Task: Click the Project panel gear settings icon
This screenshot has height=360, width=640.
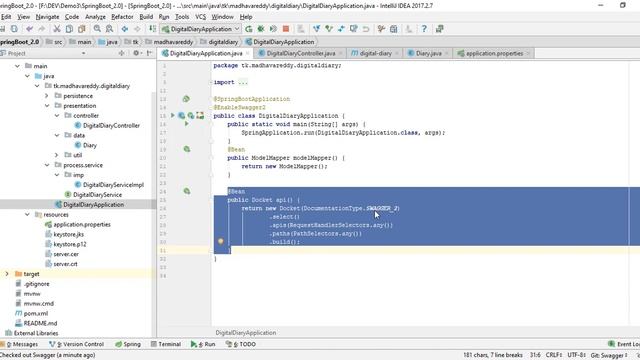Action: [x=136, y=53]
